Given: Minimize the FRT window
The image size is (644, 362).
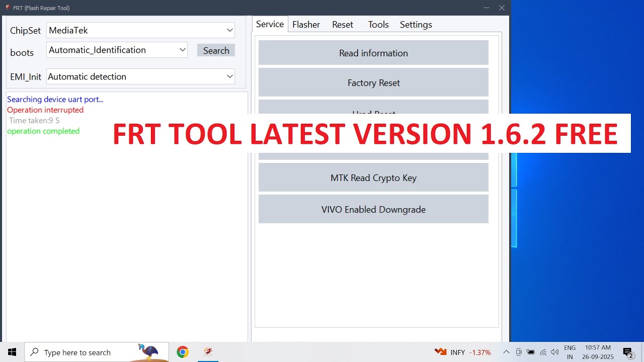Looking at the screenshot, I should pos(486,8).
